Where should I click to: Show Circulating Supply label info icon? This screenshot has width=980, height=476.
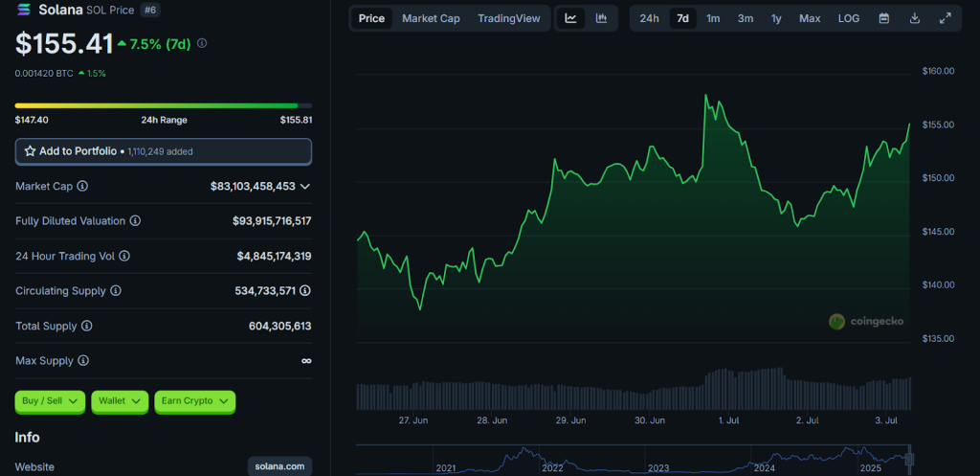click(116, 291)
